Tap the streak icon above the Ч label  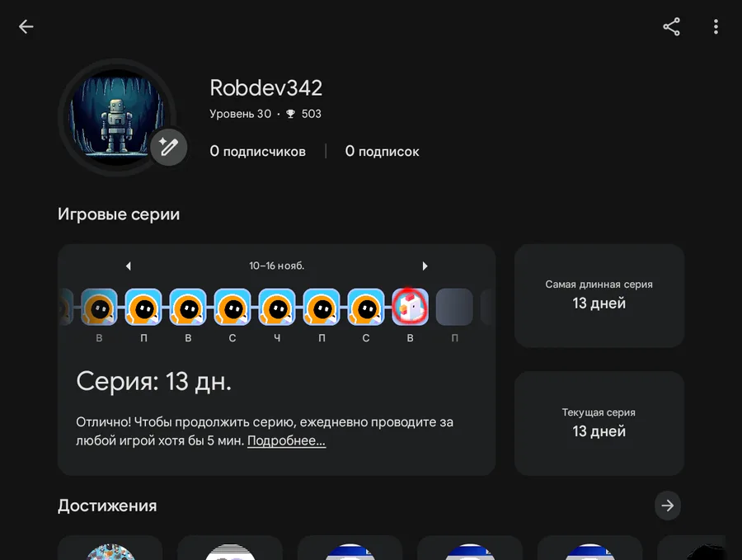[277, 307]
